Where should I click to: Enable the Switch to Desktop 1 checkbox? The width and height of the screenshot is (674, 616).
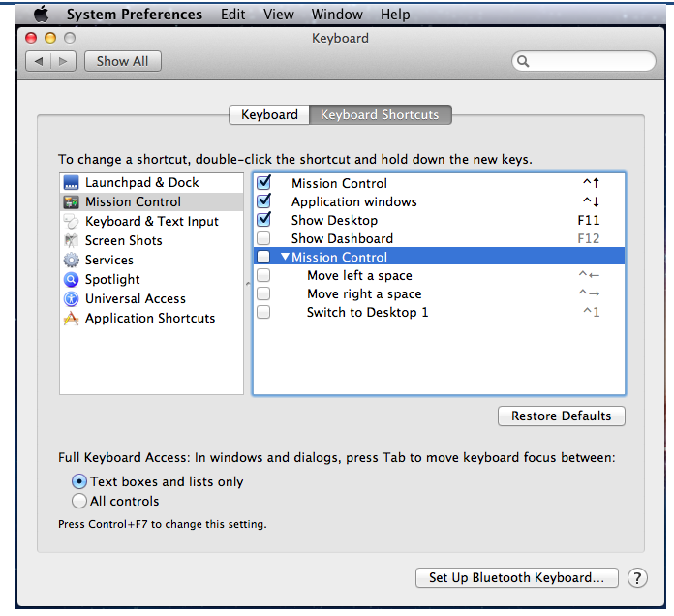pos(263,312)
